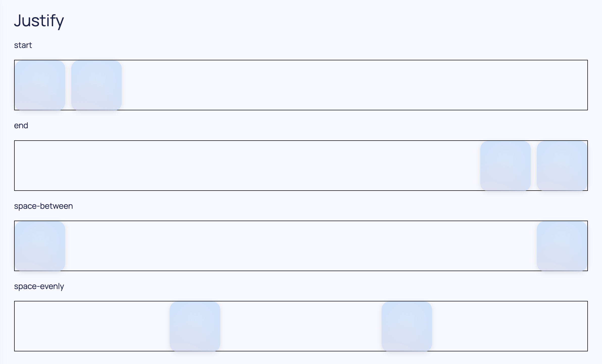Image resolution: width=602 pixels, height=364 pixels.
Task: Click empty area right of the start row boxes
Action: tap(354, 85)
